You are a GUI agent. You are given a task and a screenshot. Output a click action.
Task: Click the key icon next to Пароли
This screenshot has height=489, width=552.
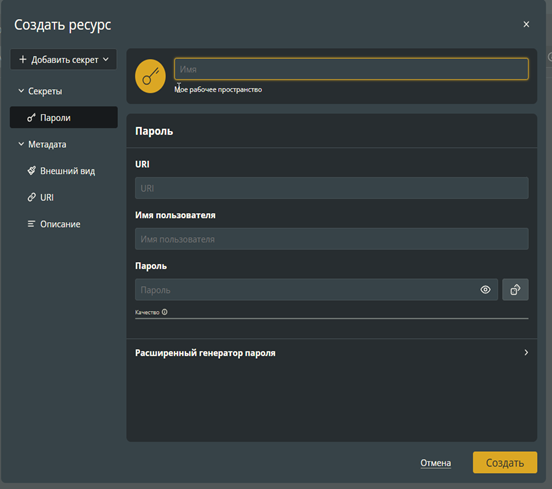point(31,118)
